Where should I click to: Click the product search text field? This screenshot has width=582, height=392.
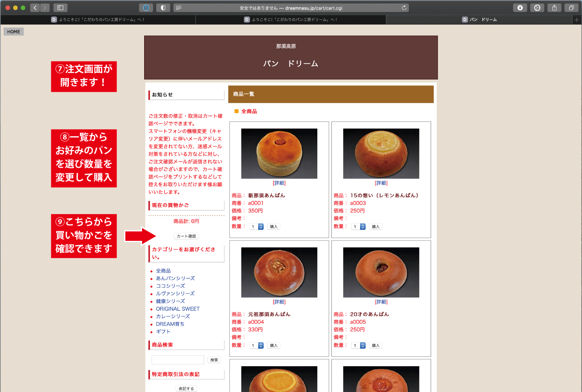[178, 360]
